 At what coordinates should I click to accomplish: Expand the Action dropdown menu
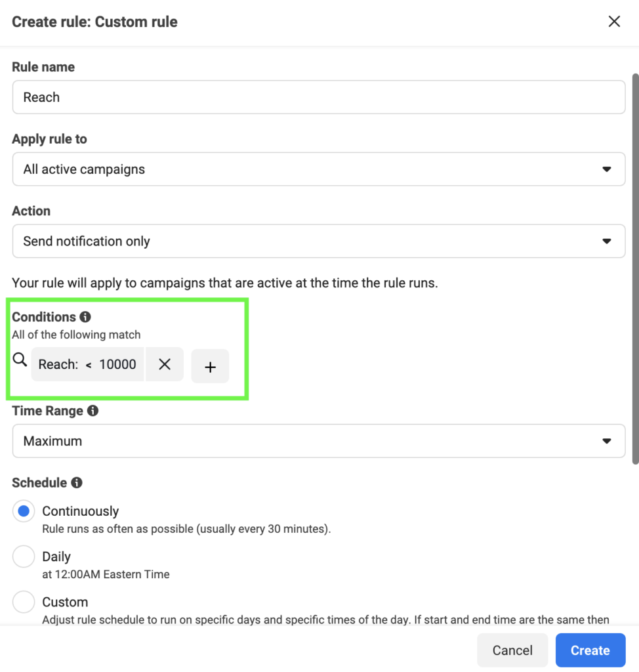click(x=318, y=241)
